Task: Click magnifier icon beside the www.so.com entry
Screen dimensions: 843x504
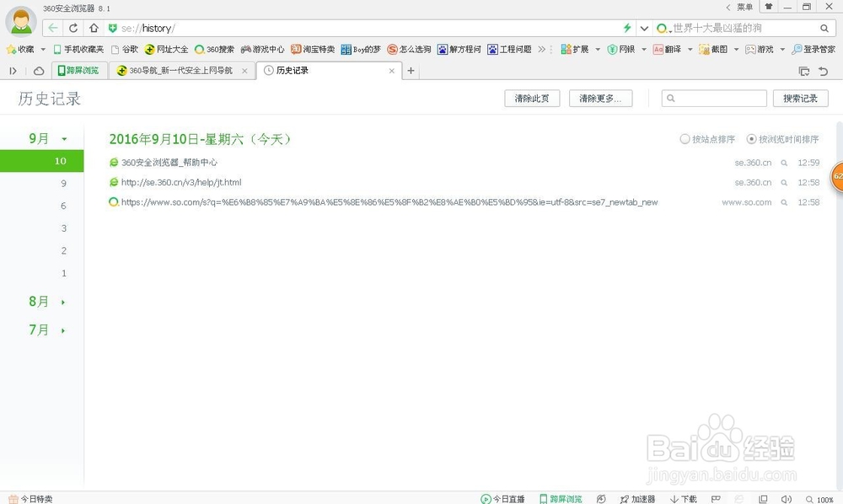Action: click(784, 202)
